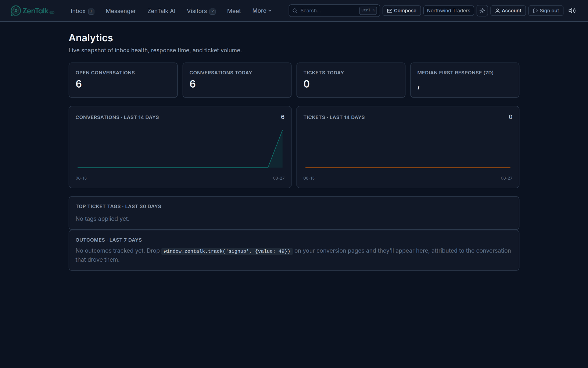588x368 pixels.
Task: Click the Tickets Today card
Action: coord(351,80)
